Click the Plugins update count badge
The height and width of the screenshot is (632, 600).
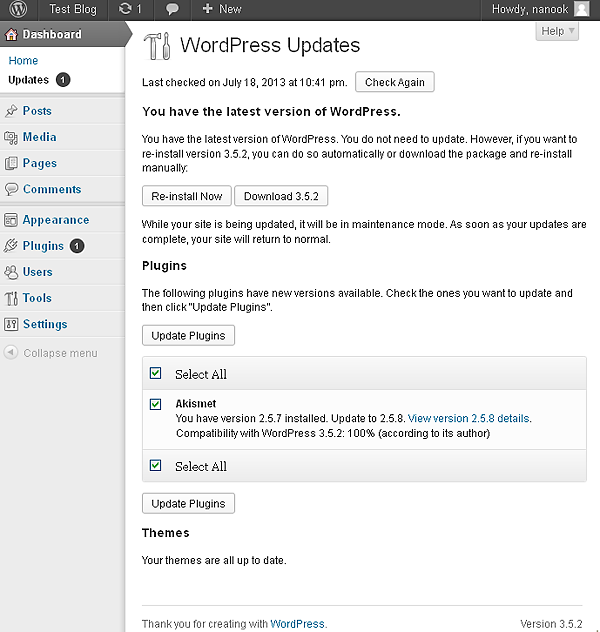click(x=77, y=246)
